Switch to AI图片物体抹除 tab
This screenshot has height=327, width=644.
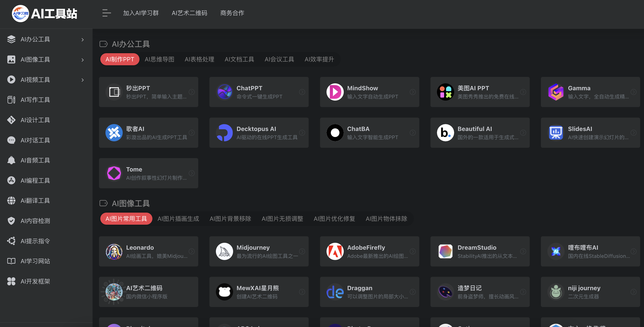coord(386,219)
